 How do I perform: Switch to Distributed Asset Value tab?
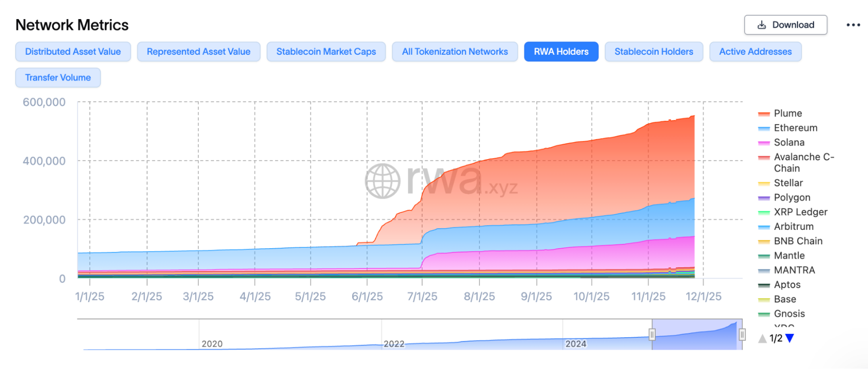click(x=73, y=52)
